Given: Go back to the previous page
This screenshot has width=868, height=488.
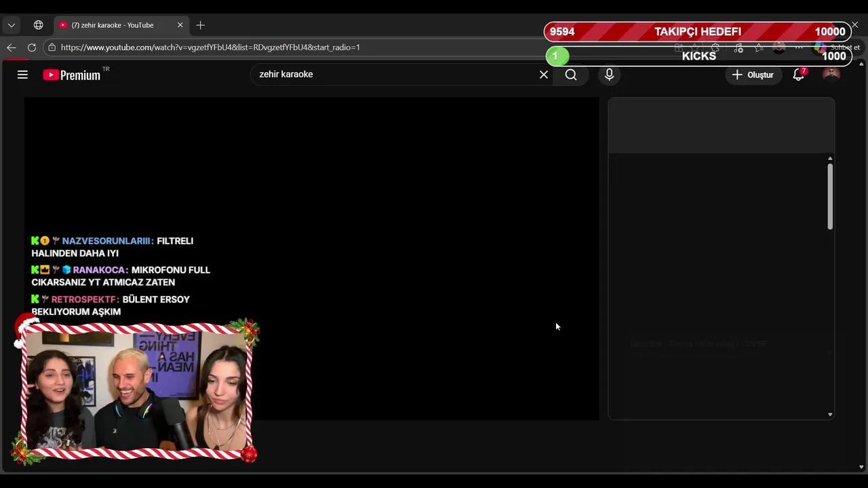Looking at the screenshot, I should [12, 47].
